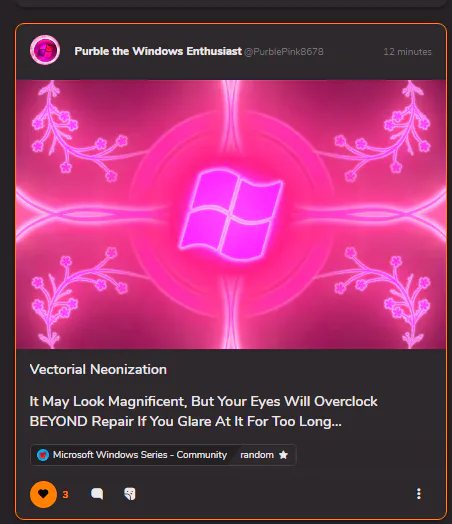Show who liked via the 3 count
452x524 pixels.
(x=65, y=495)
